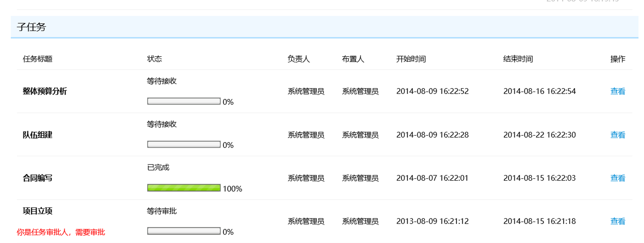Click start time 2014-08-07 16:22:01
Image resolution: width=644 pixels, height=243 pixels.
point(432,178)
